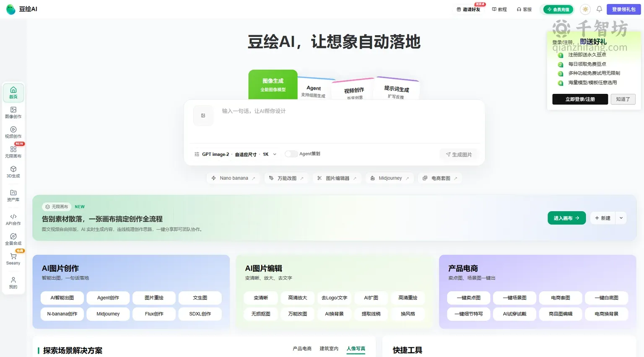Click Flux创作 button
Screen dimensions: 644x357
coord(154,314)
